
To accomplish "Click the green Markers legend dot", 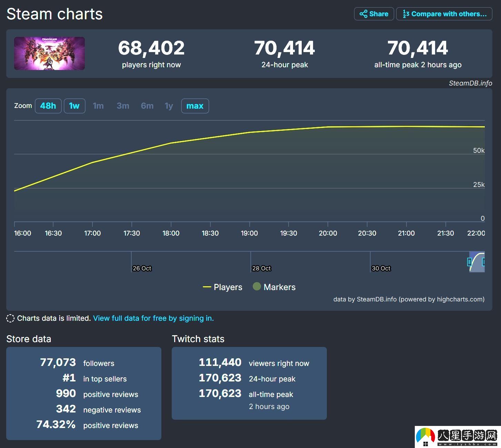I will (x=257, y=286).
